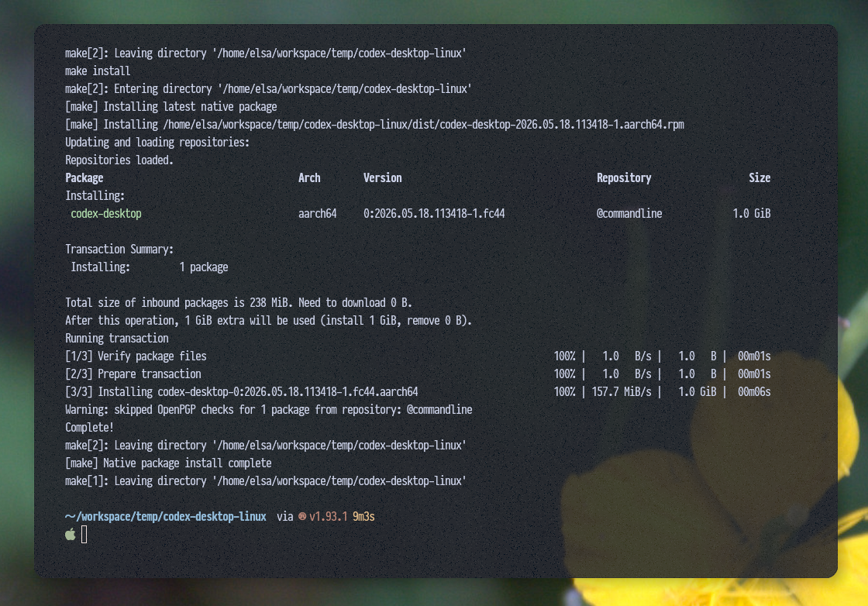Click the 'Complete!' message
The height and width of the screenshot is (606, 868).
point(89,428)
